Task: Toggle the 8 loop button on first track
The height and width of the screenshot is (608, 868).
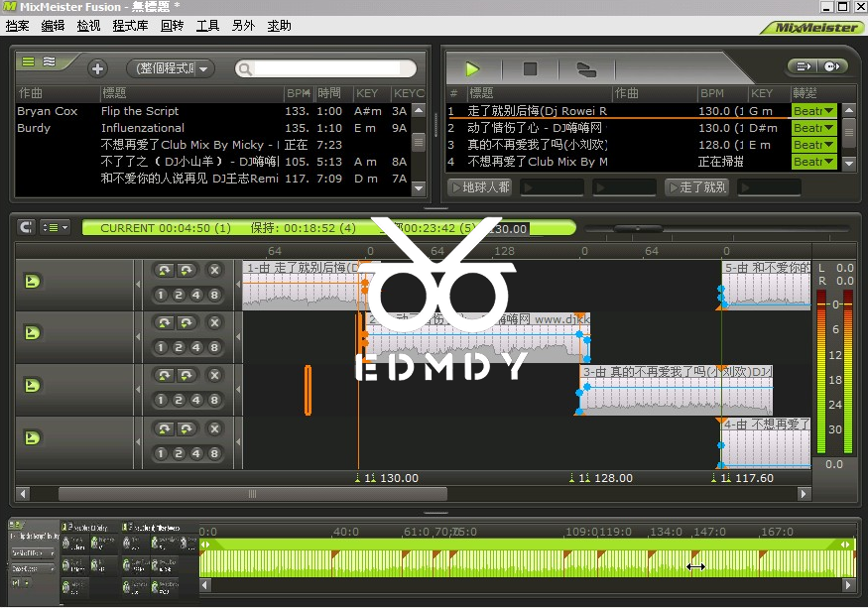Action: click(214, 296)
